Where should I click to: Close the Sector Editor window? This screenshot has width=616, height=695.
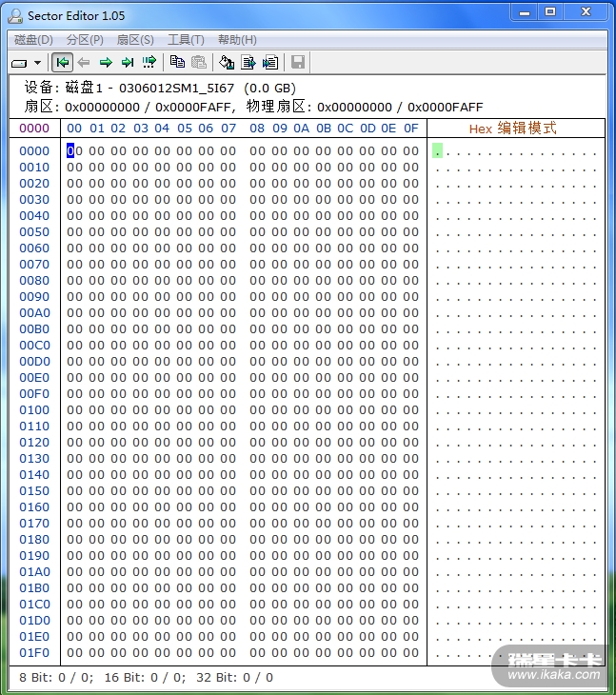pyautogui.click(x=586, y=12)
